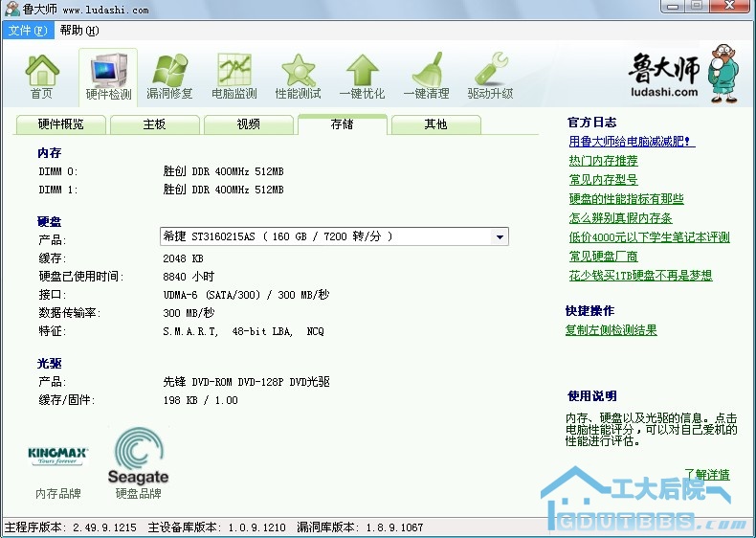Image resolution: width=756 pixels, height=538 pixels.
Task: Click optical drive 先锋 DVD-ROM DVD-128P text
Action: click(x=246, y=382)
